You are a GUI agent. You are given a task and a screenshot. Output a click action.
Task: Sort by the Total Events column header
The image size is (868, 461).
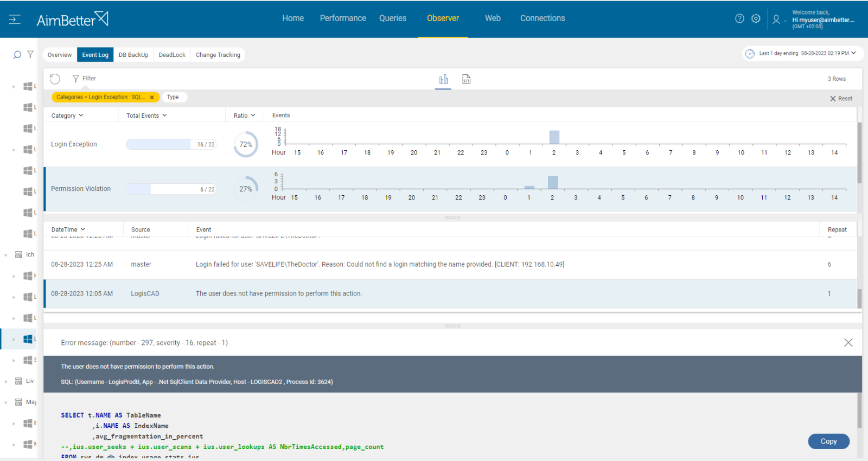pos(146,116)
